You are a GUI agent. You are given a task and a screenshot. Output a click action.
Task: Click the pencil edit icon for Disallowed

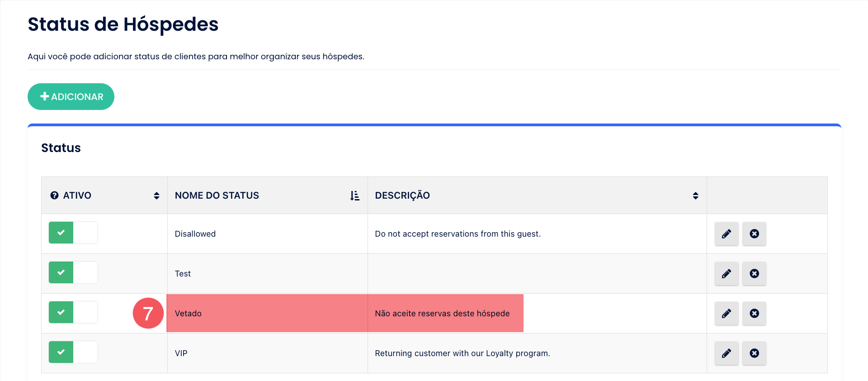point(726,234)
